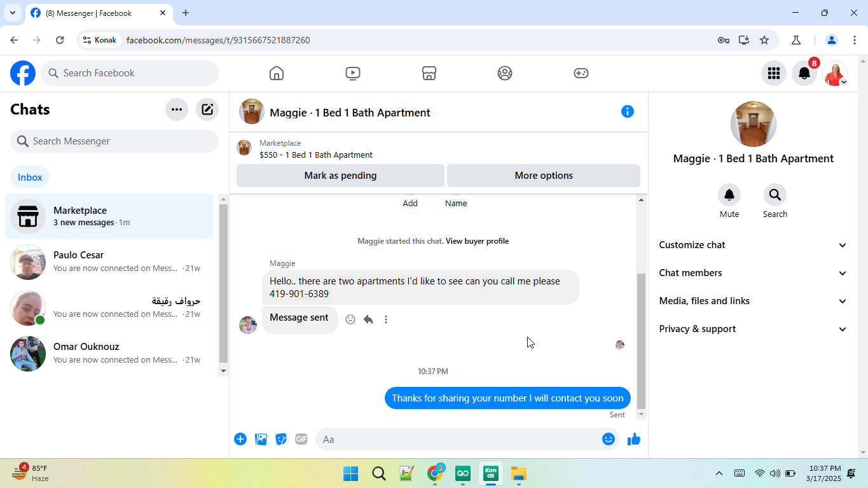Open more actions plus icon in composer
The image size is (868, 488).
click(x=240, y=439)
